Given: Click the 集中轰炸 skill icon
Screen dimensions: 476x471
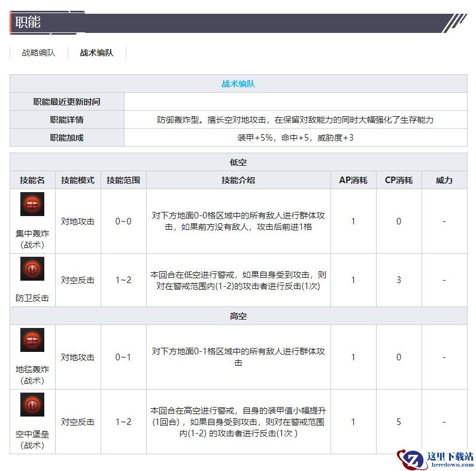Looking at the screenshot, I should coord(32,205).
